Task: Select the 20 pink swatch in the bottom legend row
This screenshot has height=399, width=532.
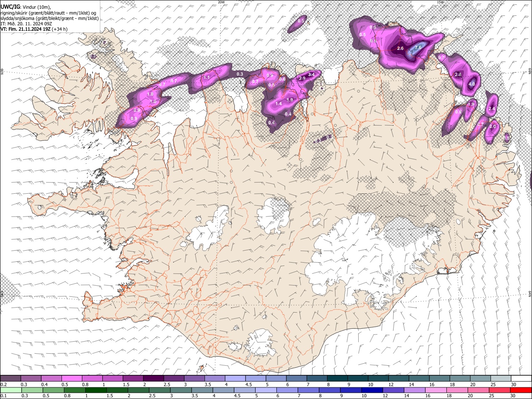Action: click(x=478, y=390)
